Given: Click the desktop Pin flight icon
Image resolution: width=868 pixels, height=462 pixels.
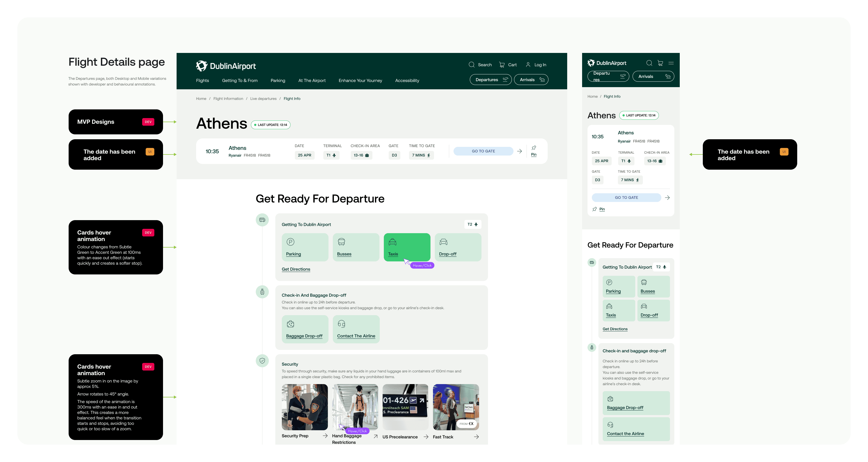Looking at the screenshot, I should pyautogui.click(x=534, y=148).
